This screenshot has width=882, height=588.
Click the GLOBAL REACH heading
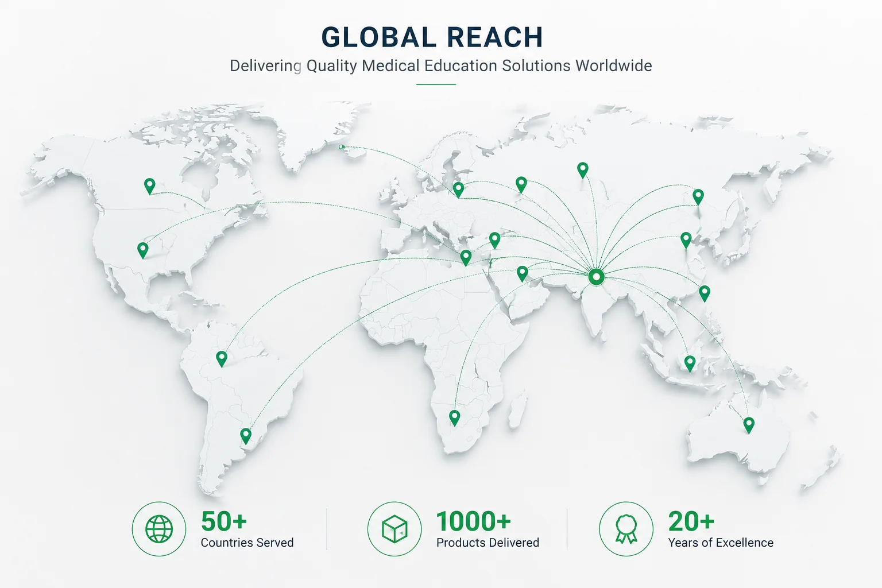coord(432,37)
